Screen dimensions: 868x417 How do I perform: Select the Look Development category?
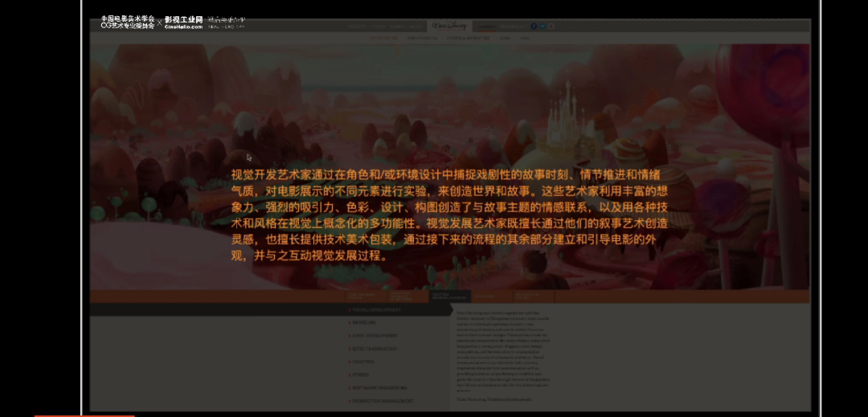coord(373,336)
